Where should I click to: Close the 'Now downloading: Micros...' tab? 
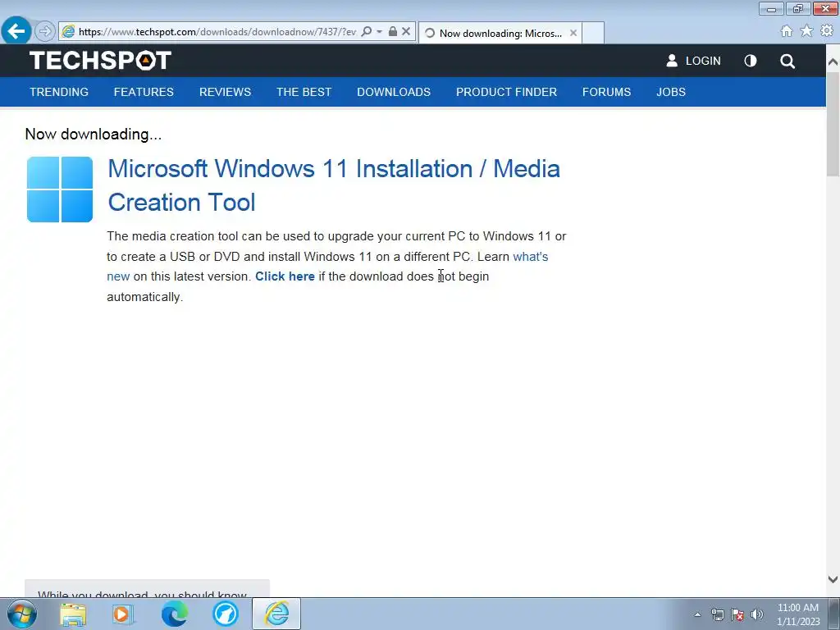coord(573,33)
